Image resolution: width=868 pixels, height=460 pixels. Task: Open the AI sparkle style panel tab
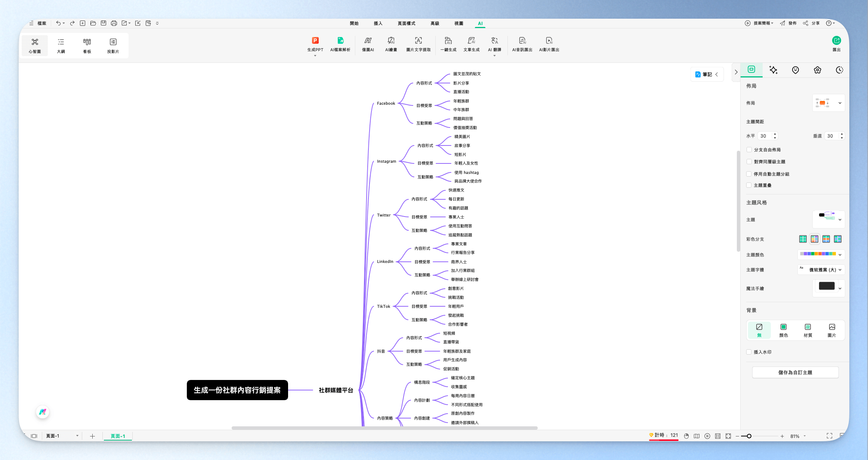(x=773, y=70)
